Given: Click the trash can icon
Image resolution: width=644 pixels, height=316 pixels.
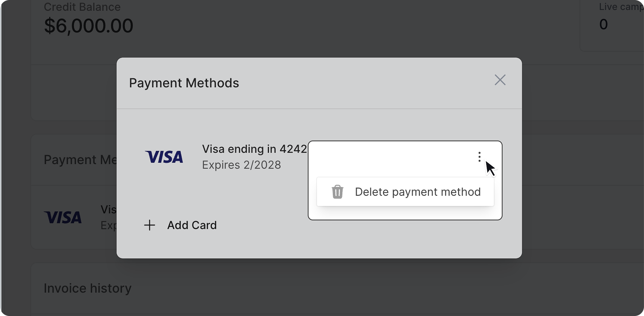Looking at the screenshot, I should (337, 192).
